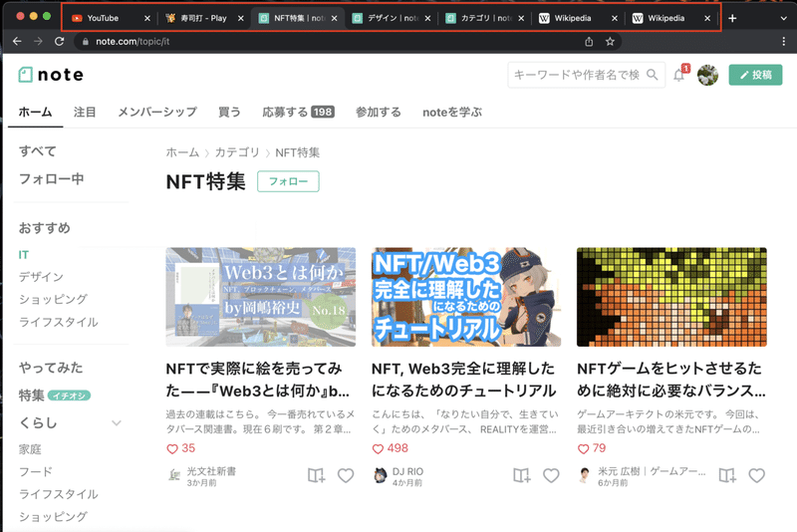Close the YouTube tab

[x=146, y=18]
